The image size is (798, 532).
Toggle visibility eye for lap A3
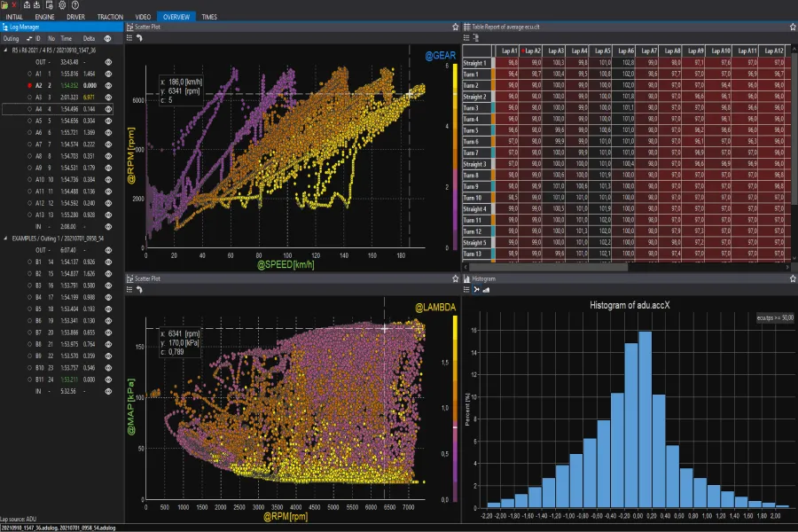108,98
